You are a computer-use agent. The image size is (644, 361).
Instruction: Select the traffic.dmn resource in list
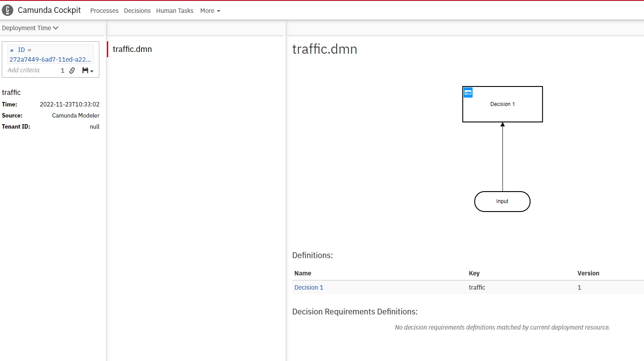pos(132,49)
